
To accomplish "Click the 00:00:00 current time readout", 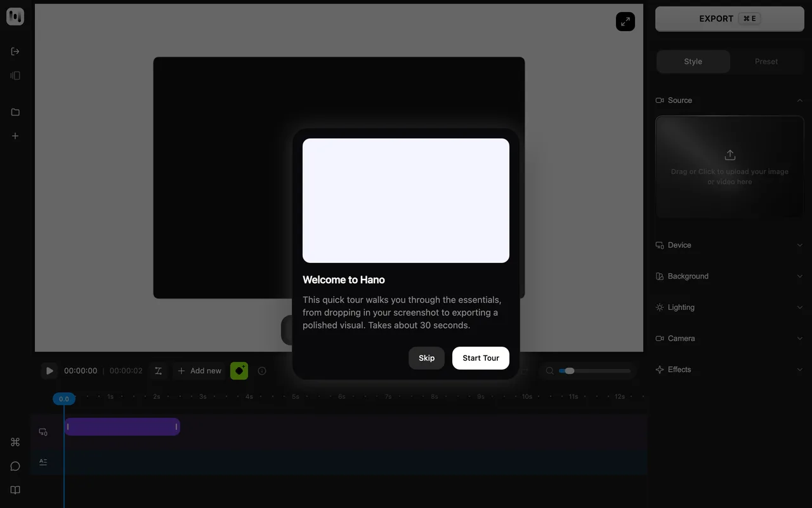I will (x=81, y=371).
